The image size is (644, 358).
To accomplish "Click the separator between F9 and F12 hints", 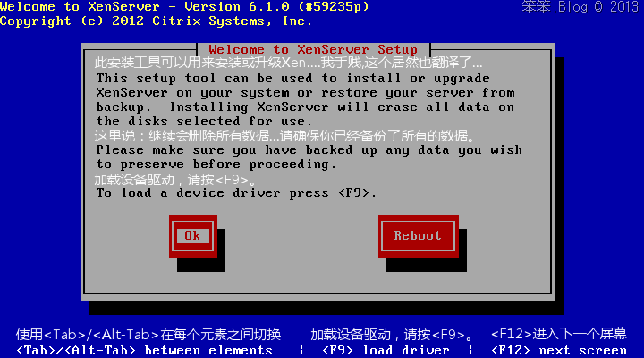I will [x=470, y=350].
